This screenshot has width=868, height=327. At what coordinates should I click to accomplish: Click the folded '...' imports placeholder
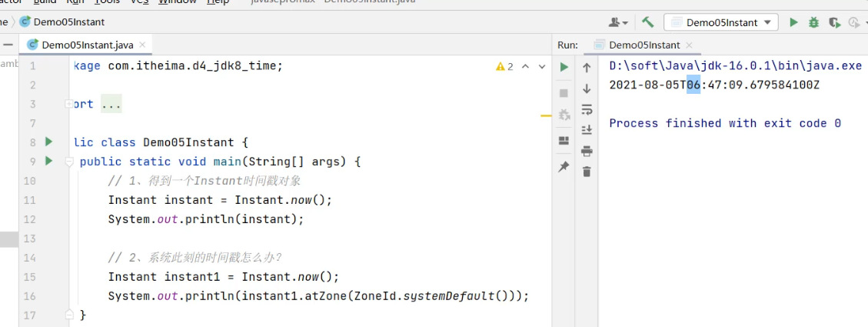coord(111,104)
